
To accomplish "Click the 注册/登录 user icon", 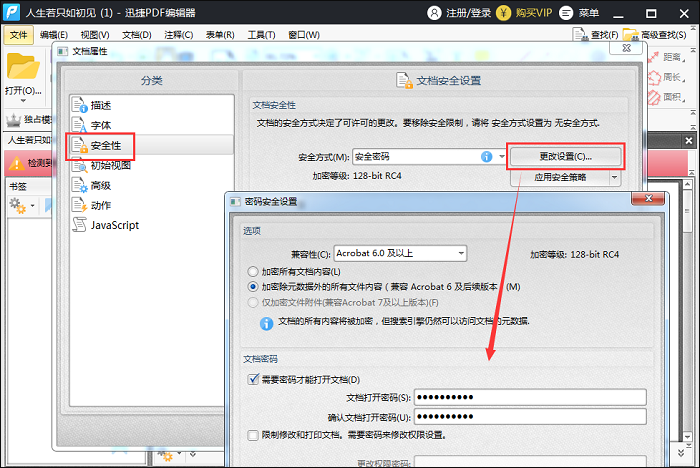I will tap(434, 13).
